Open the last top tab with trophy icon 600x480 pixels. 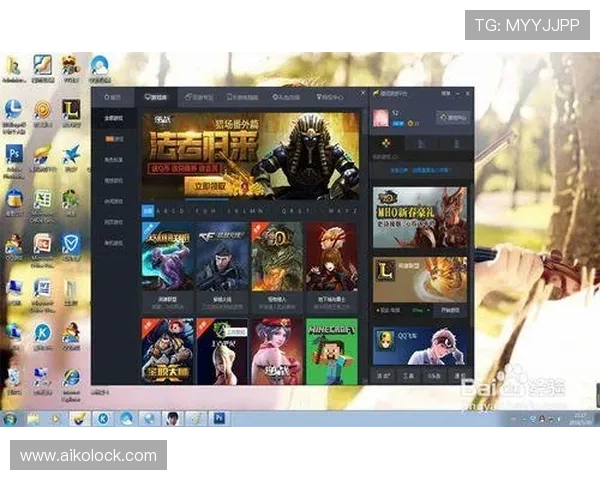[x=329, y=97]
